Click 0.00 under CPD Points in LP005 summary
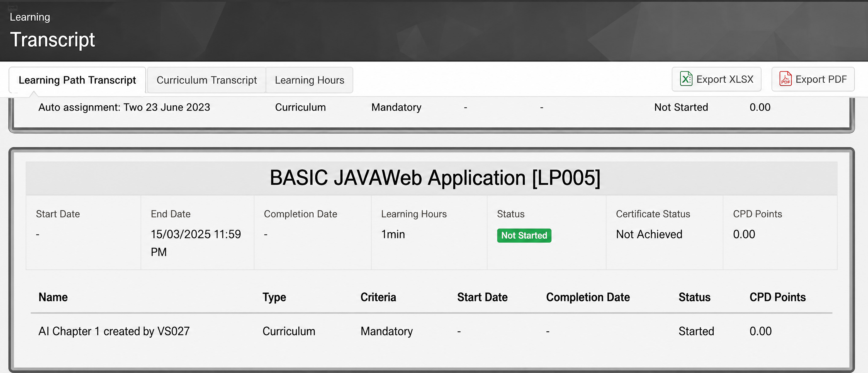Screen dimensions: 868x373 tap(744, 234)
